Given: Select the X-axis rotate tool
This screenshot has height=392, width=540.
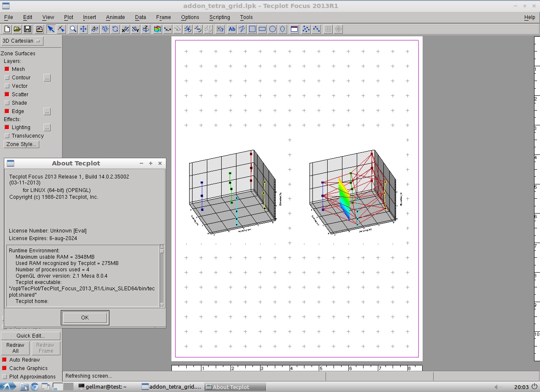Looking at the screenshot, I should click(125, 29).
